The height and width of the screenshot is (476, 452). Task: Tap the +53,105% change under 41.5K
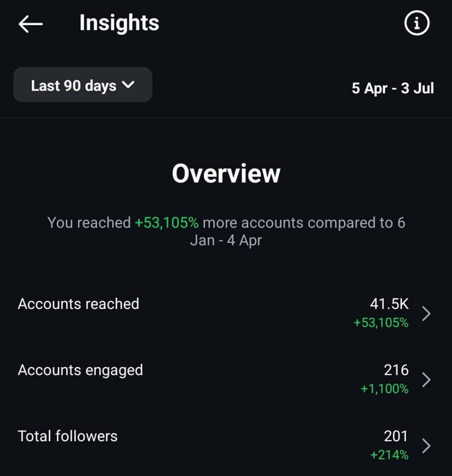click(x=381, y=323)
